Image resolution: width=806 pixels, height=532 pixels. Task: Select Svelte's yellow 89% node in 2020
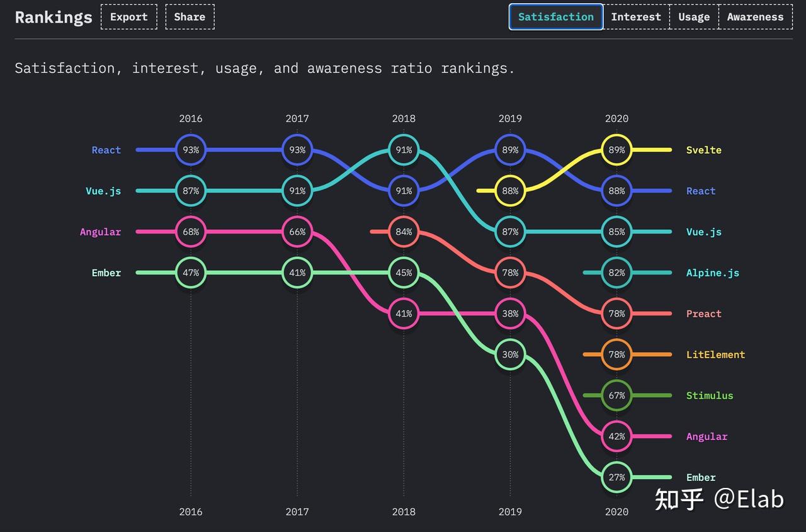coord(616,150)
